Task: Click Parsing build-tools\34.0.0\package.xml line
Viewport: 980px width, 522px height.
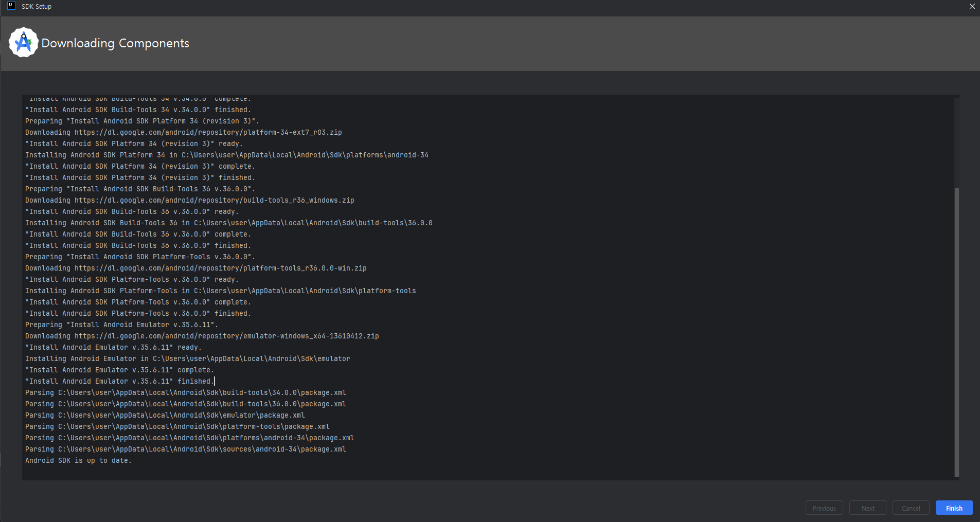Action: tap(186, 392)
